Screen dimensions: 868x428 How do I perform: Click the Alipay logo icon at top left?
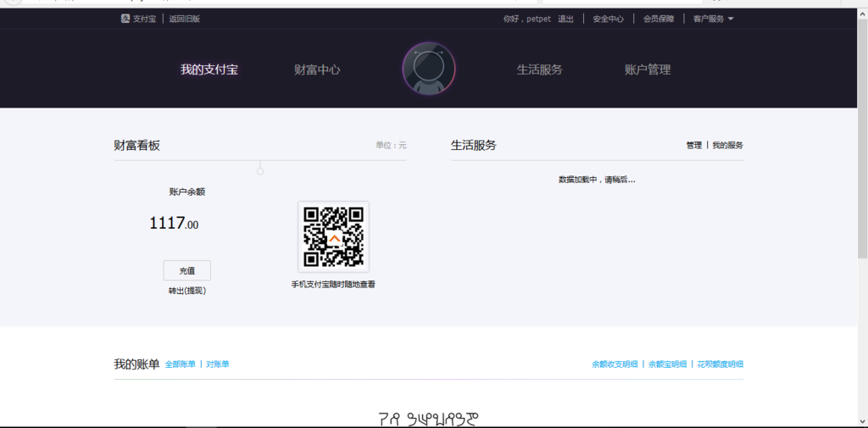coord(125,19)
